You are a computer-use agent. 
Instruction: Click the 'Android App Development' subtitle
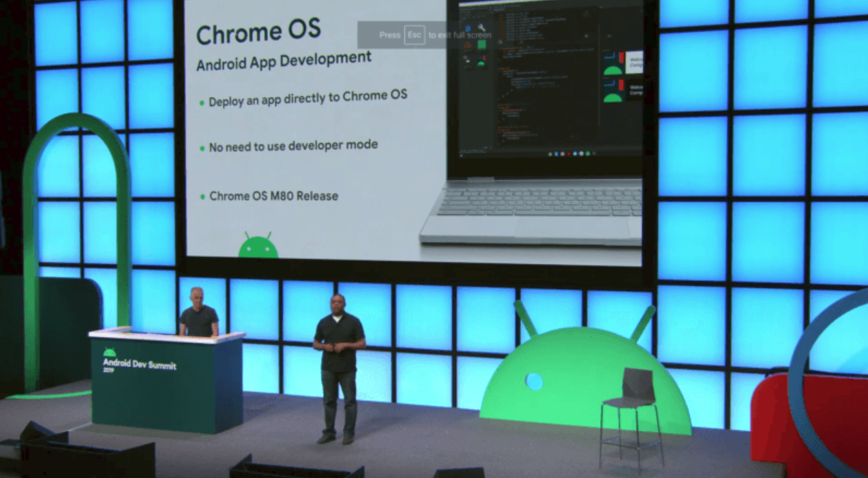pos(284,61)
